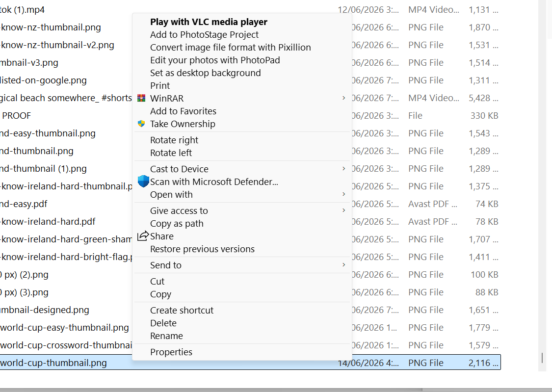Click the 330 KB size cell
Viewport: 552px width, 392px height.
pyautogui.click(x=484, y=116)
